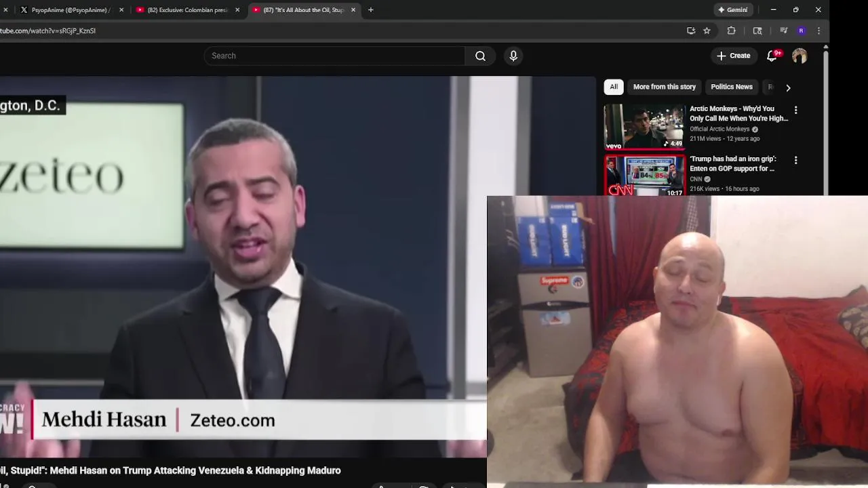The image size is (868, 488).
Task: Open options for CNN Enten video
Action: pos(795,160)
